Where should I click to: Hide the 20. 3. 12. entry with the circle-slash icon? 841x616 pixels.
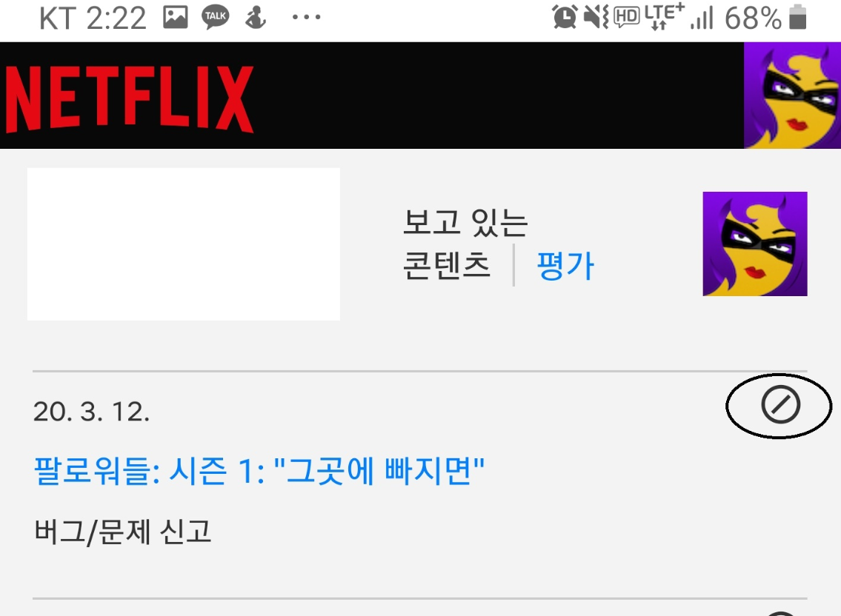[780, 405]
